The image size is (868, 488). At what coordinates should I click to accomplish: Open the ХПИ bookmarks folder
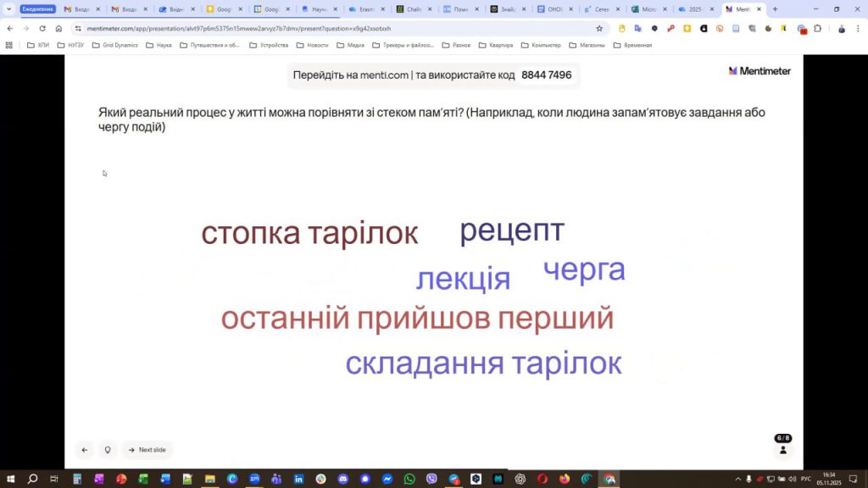pos(38,46)
